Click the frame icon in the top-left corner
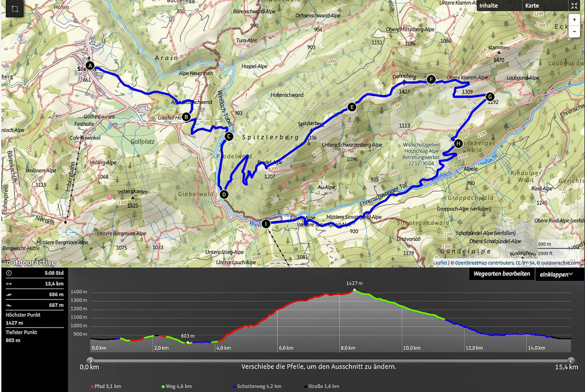585x392 pixels. click(15, 10)
